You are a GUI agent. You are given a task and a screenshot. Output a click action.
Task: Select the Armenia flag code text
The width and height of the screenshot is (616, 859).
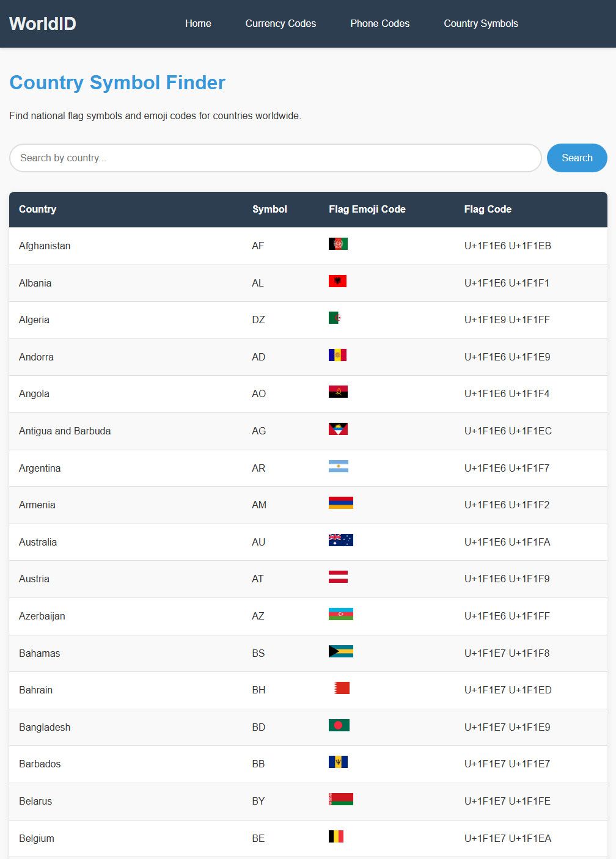coord(507,505)
